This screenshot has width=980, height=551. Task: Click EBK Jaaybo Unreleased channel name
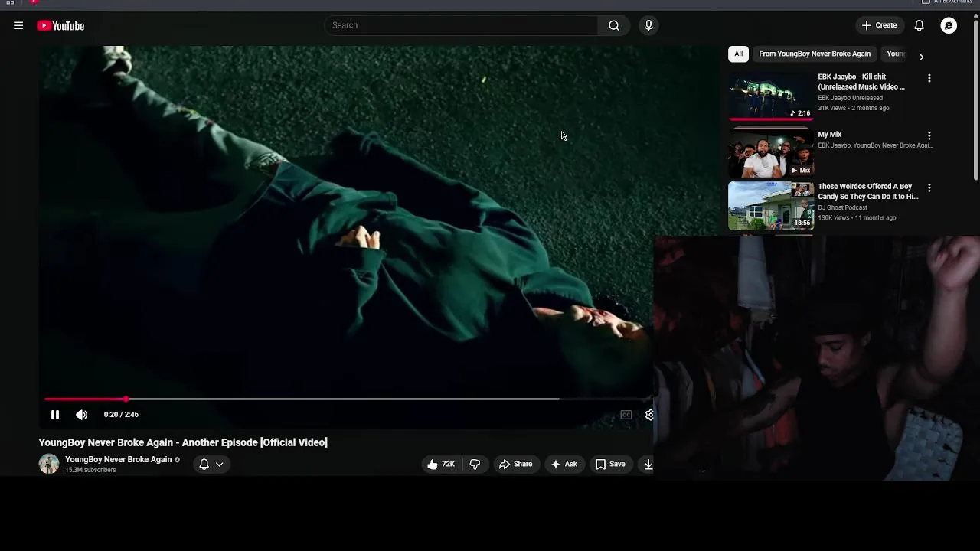[x=850, y=98]
